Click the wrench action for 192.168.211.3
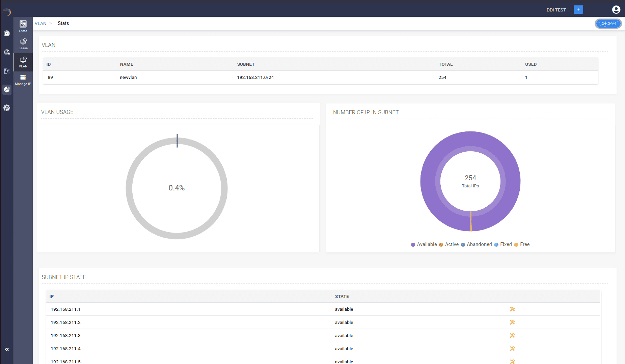Viewport: 625px width, 364px height. point(512,335)
